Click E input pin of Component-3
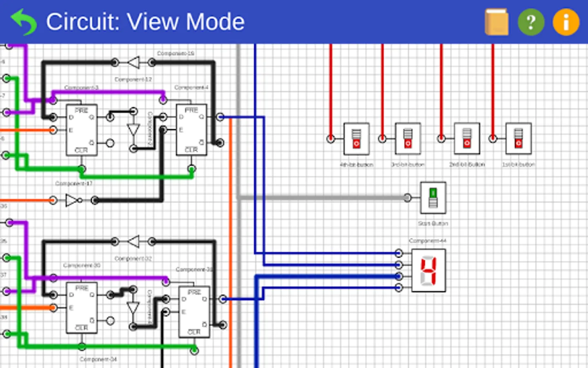This screenshot has width=588, height=368. coord(53,130)
